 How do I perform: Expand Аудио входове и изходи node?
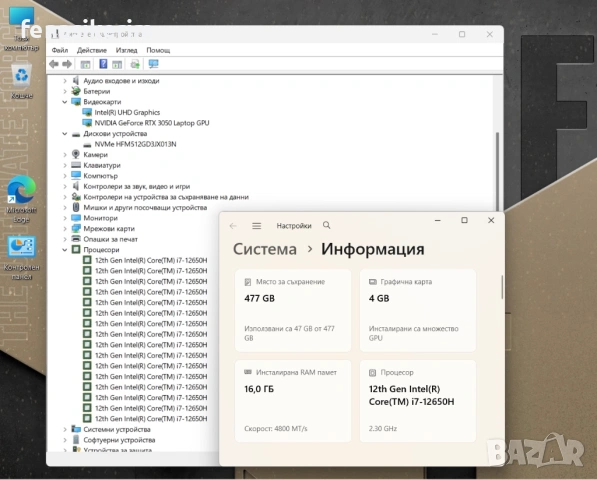pyautogui.click(x=65, y=81)
